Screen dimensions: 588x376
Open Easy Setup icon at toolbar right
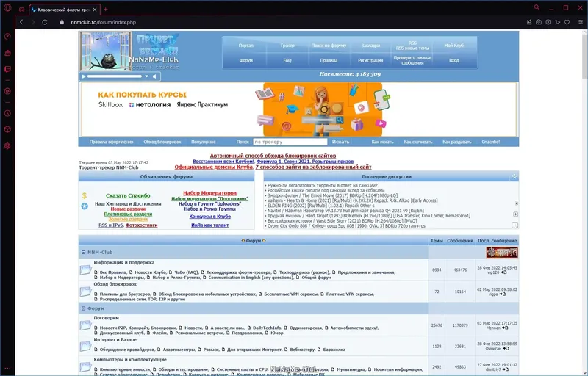tap(581, 22)
